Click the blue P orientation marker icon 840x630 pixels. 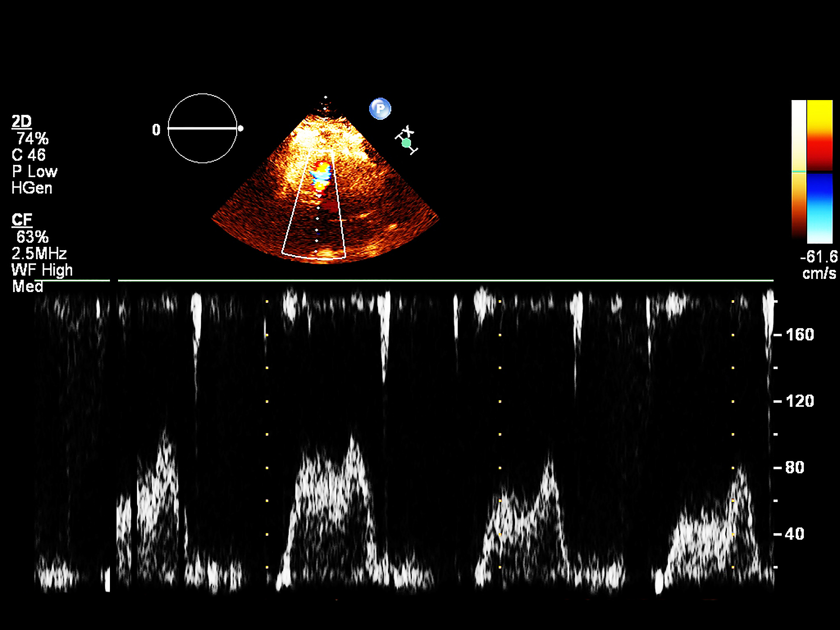click(380, 109)
